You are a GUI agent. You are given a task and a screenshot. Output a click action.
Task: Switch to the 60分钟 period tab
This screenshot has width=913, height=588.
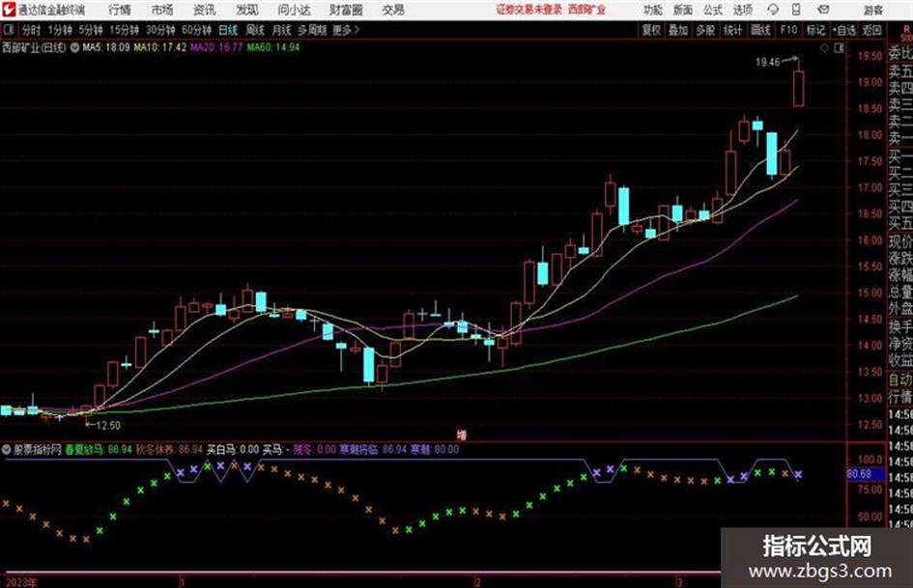tap(196, 30)
